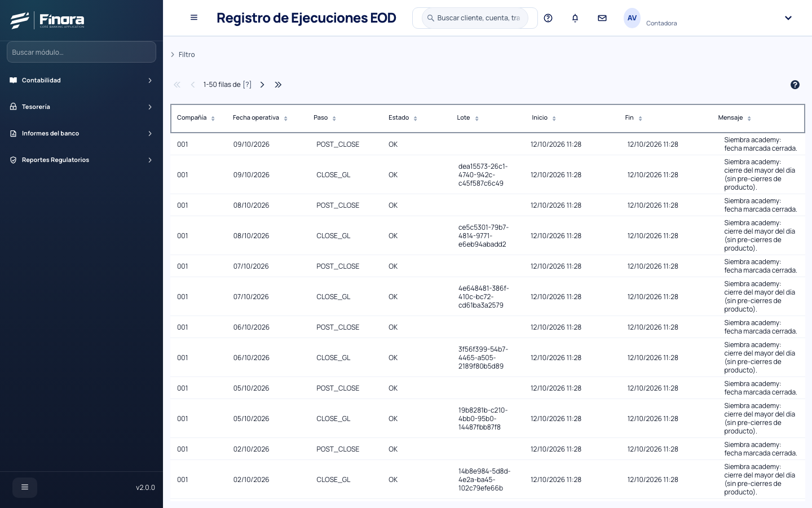Click the 1-50 filas de [?] pagination text
Screen dimensions: 812x508
[x=227, y=85]
